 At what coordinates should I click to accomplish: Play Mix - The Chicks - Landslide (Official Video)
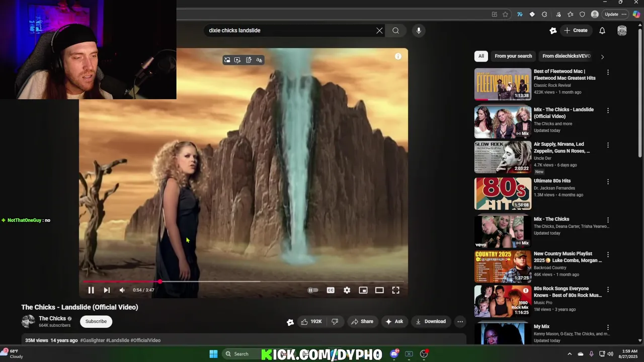(503, 121)
